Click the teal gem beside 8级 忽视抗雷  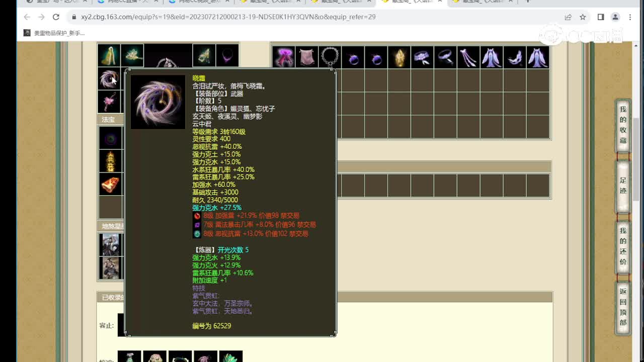[x=197, y=234]
